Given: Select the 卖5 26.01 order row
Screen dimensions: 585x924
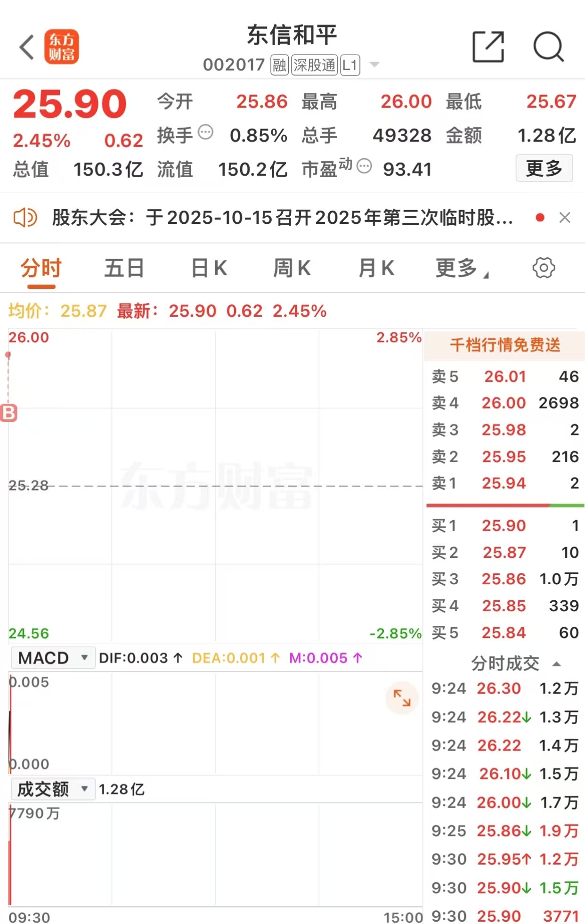Looking at the screenshot, I should [x=505, y=376].
